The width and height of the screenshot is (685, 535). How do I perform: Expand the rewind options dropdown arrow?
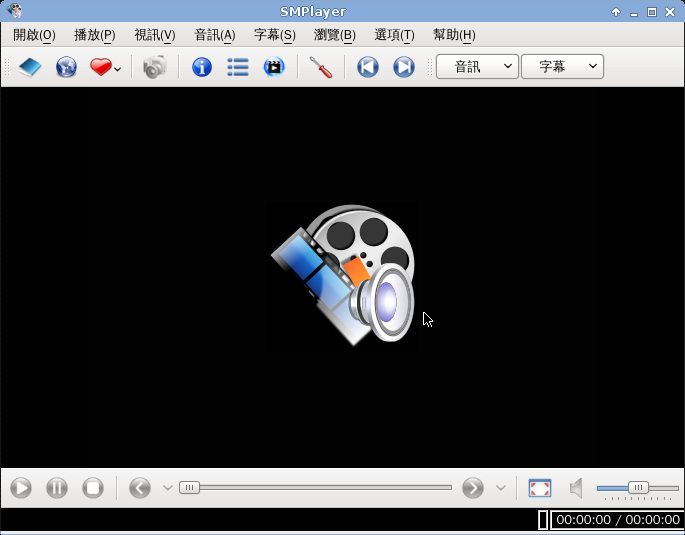pos(167,488)
